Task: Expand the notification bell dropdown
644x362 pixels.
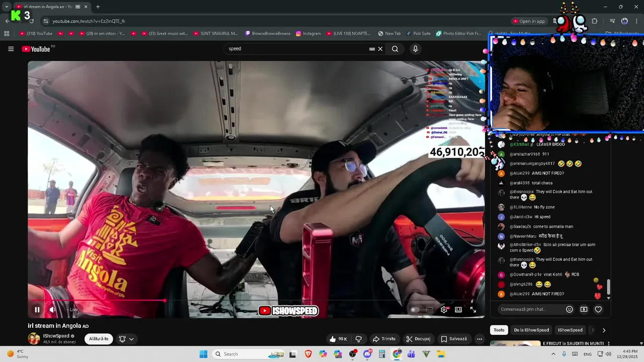Action: (126, 339)
